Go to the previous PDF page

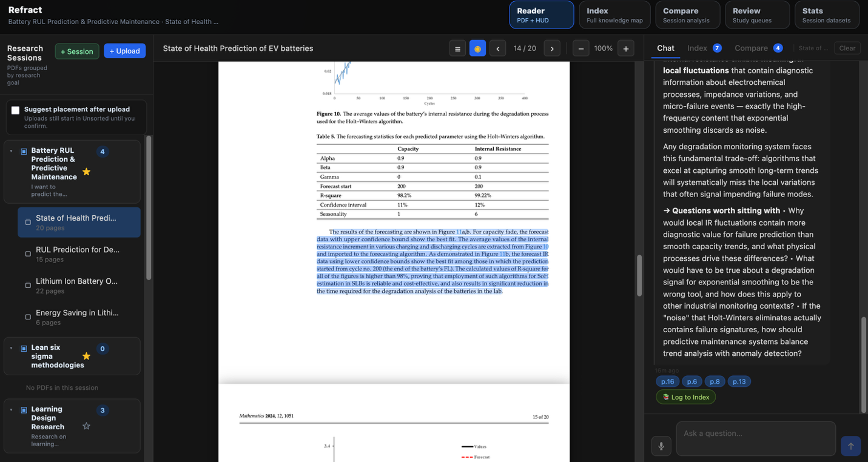click(497, 49)
